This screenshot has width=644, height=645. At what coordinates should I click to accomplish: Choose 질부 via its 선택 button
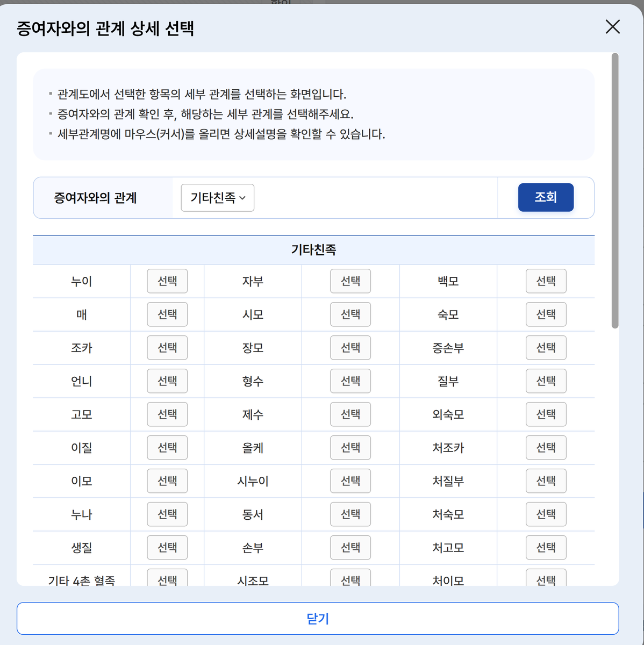tap(546, 381)
